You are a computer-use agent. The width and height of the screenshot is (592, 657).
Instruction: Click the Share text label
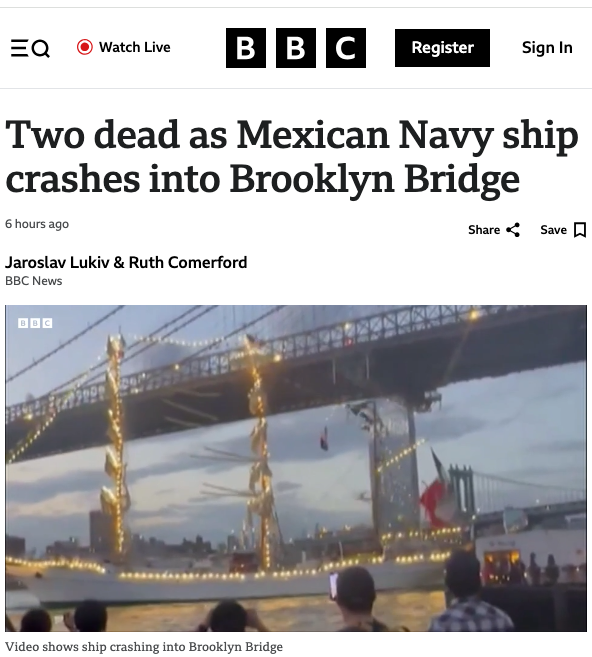tap(484, 230)
